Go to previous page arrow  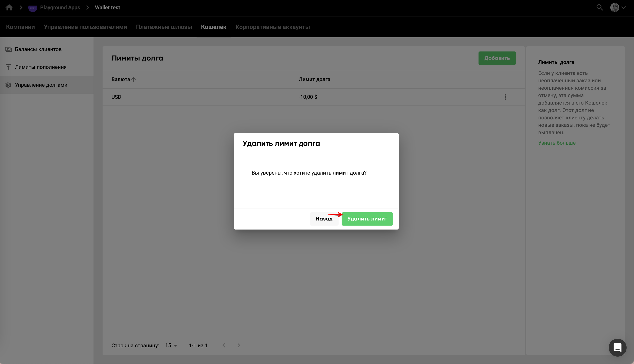click(x=224, y=345)
